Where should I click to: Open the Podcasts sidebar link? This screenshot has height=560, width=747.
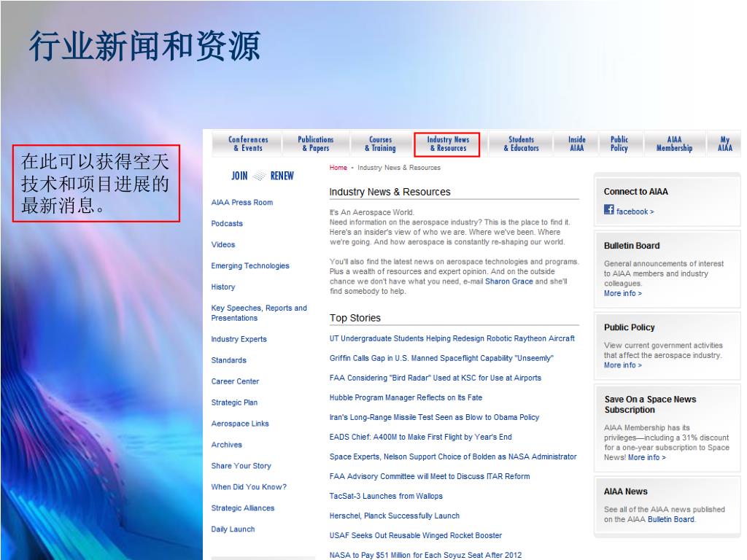[227, 223]
